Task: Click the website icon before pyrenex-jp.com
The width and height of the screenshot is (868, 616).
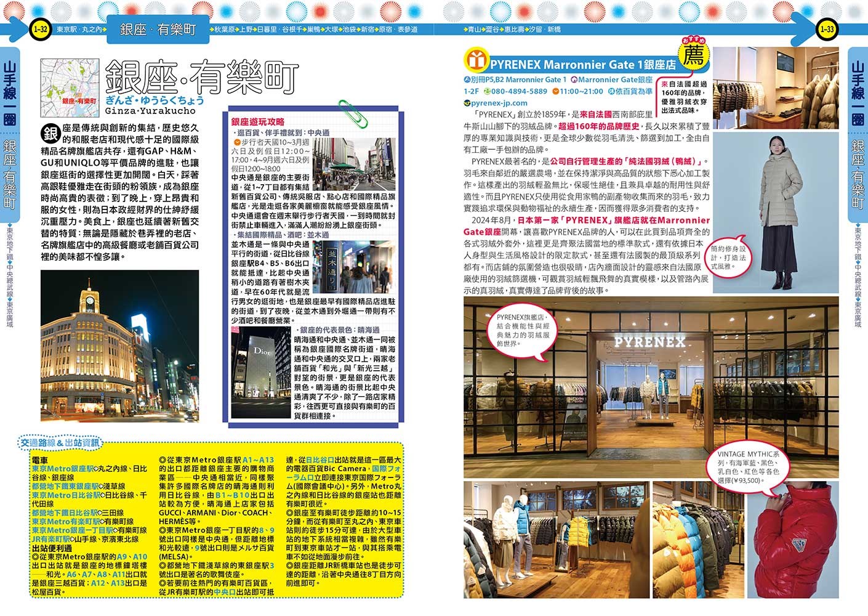Action: (467, 103)
